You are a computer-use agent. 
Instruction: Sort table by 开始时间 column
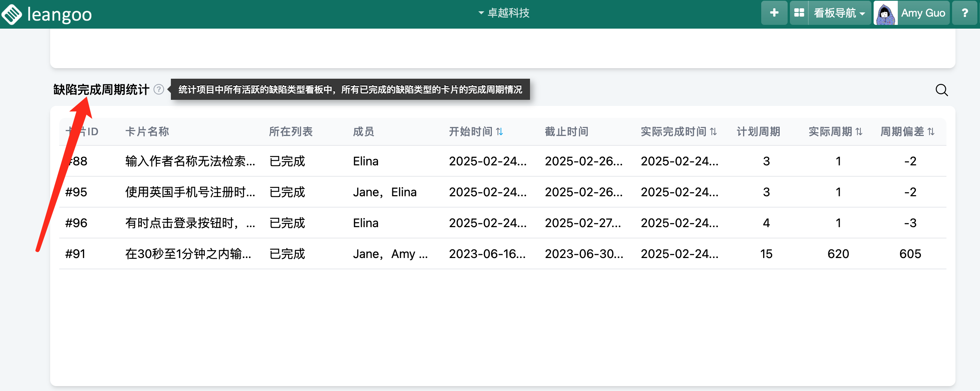(x=499, y=132)
